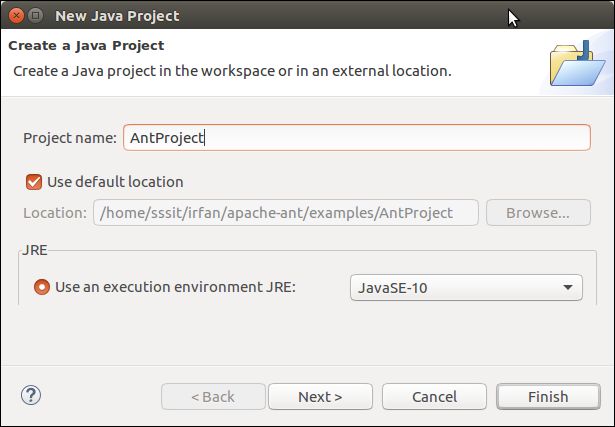Click the Java project folder wizard icon
615x427 pixels.
[x=577, y=63]
